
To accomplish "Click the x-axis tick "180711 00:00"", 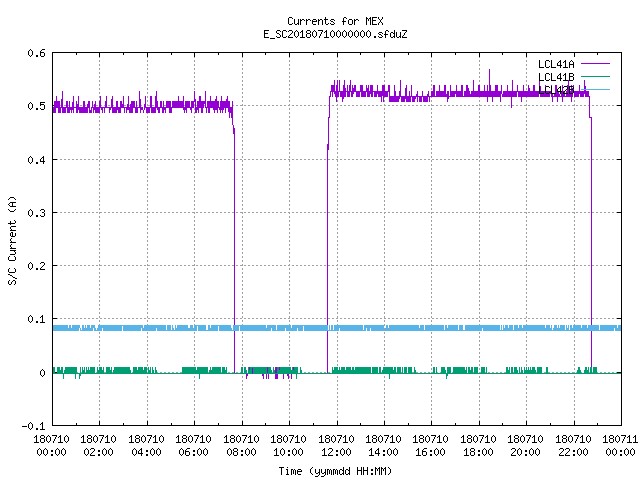I will [x=620, y=446].
